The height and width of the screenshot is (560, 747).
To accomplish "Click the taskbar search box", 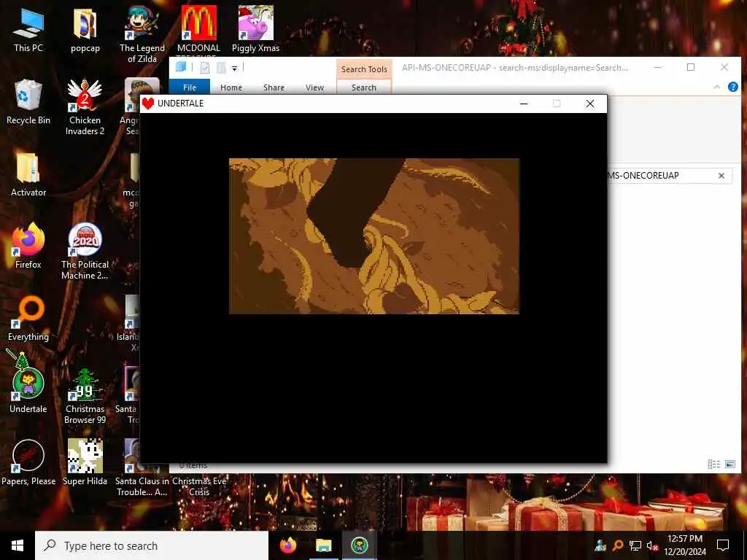I will click(152, 545).
